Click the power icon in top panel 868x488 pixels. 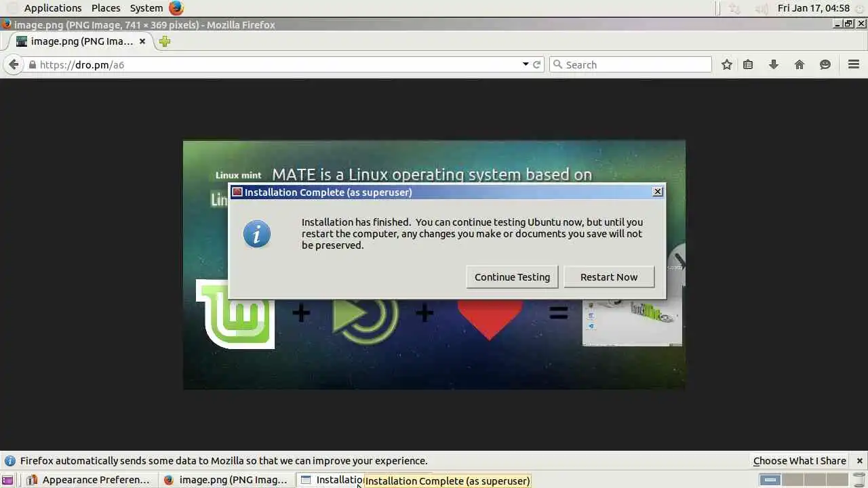[x=859, y=8]
